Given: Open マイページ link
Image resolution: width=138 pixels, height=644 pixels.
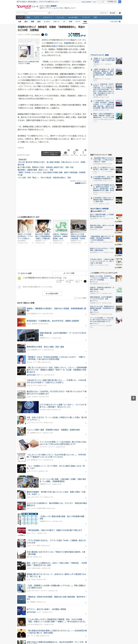Looking at the screenshot, I should (x=103, y=13).
